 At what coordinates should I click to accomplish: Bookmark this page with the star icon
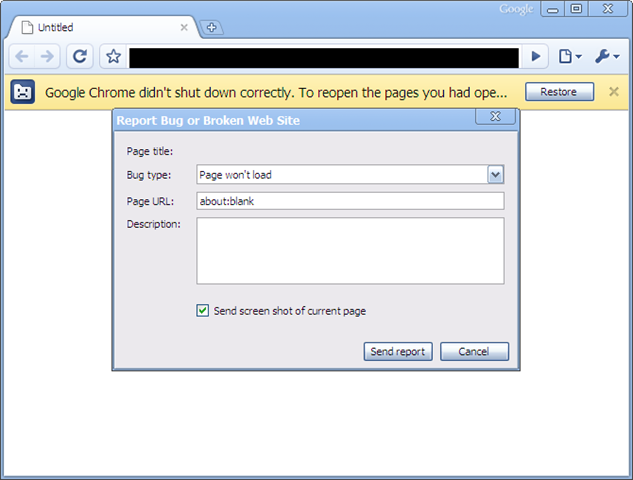(113, 56)
